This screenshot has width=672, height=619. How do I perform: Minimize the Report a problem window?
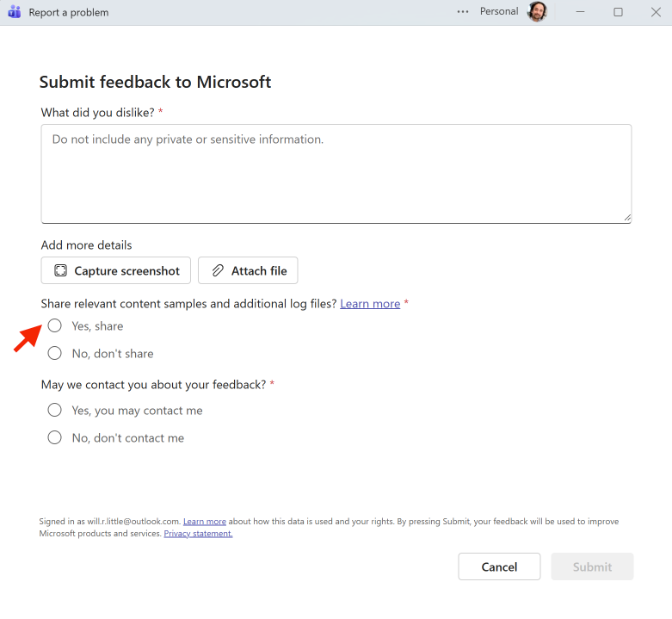pyautogui.click(x=580, y=12)
